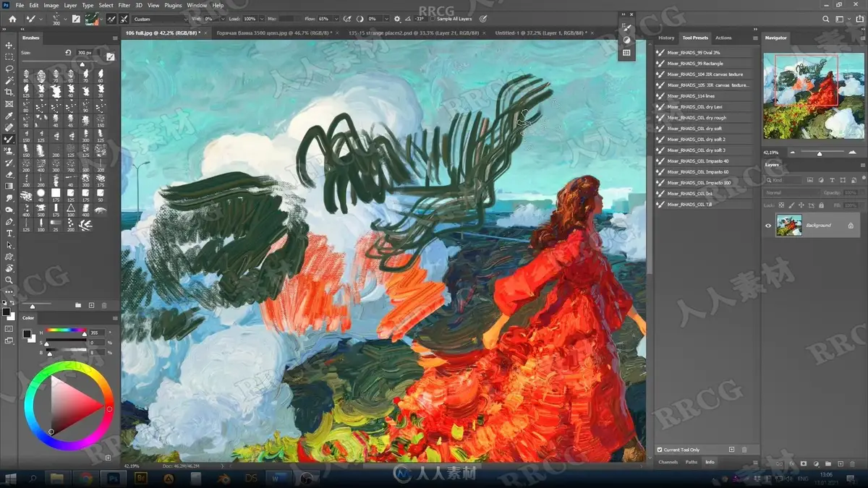
Task: Select the Crop tool
Action: coord(9,93)
